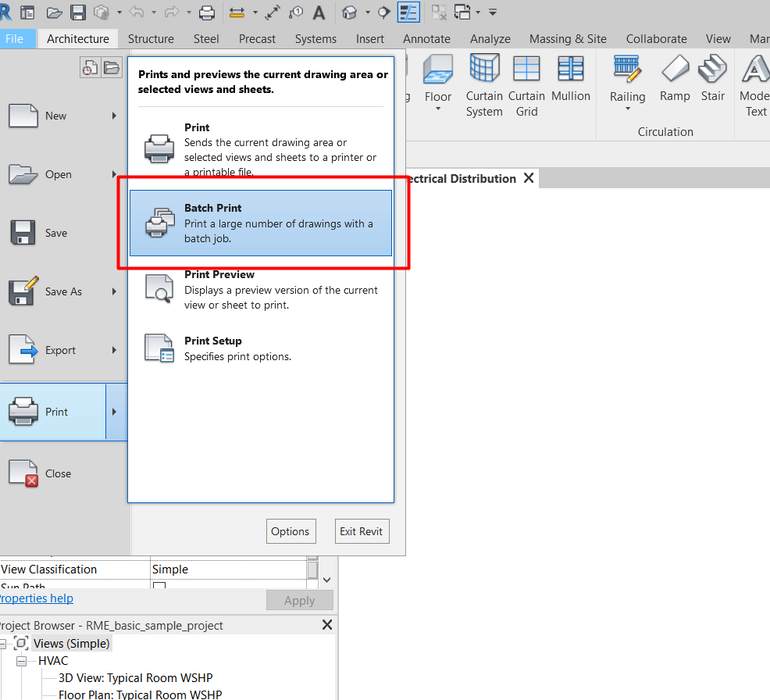Viewport: 770px width, 700px height.
Task: Select the Section view tool icon
Action: point(384,12)
